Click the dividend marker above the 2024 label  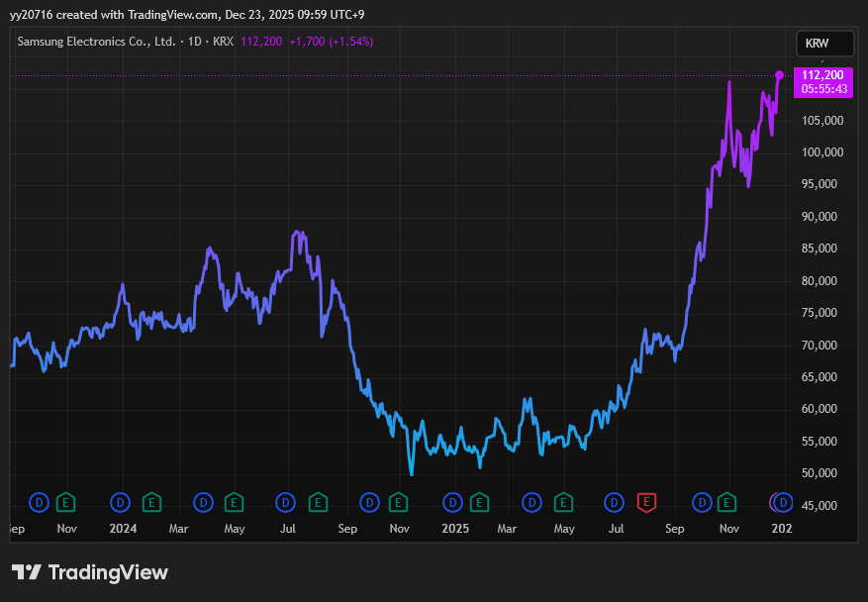click(121, 502)
